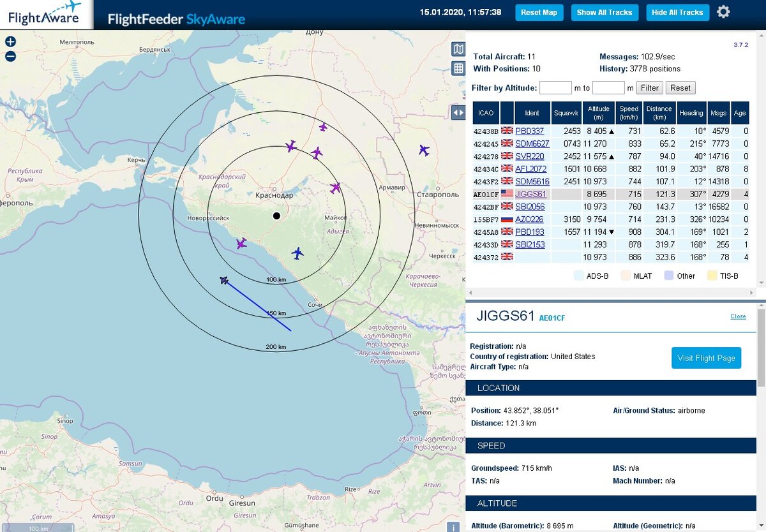Click distance 121.3 in JIGGS61 row
766x532 pixels.
665,195
